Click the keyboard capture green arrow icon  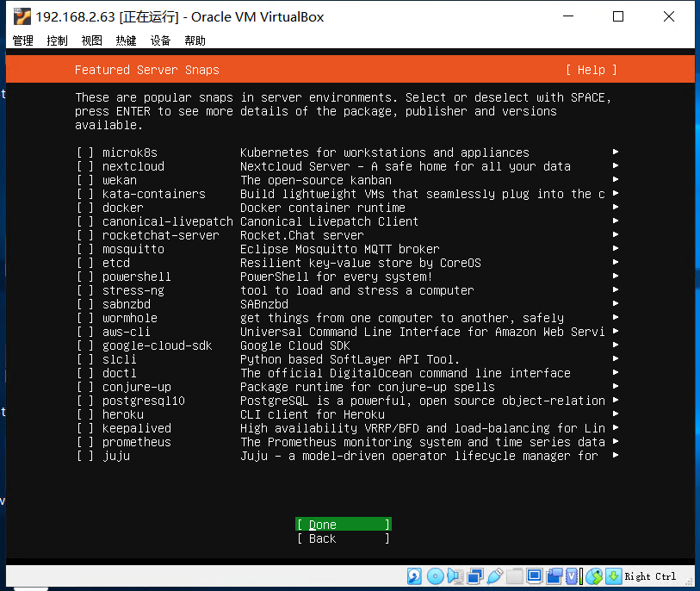click(x=613, y=576)
